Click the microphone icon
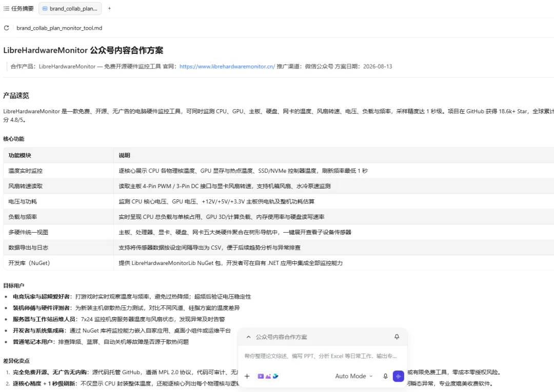 (x=385, y=376)
